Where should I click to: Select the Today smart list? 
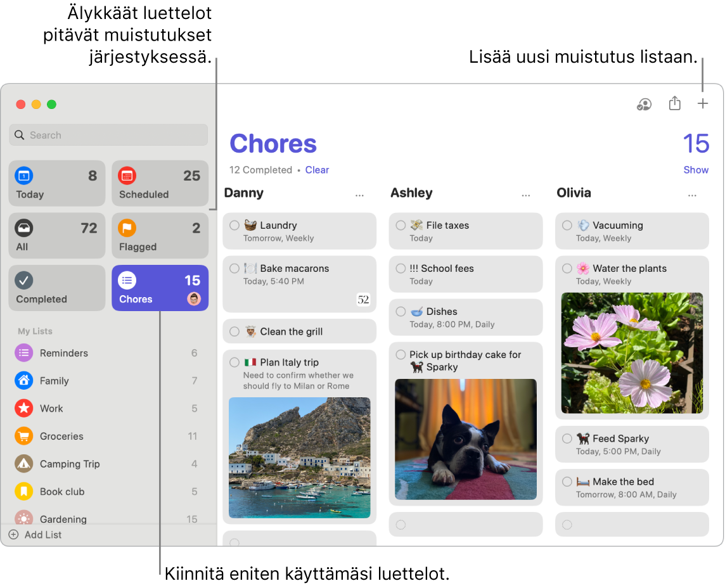point(56,183)
